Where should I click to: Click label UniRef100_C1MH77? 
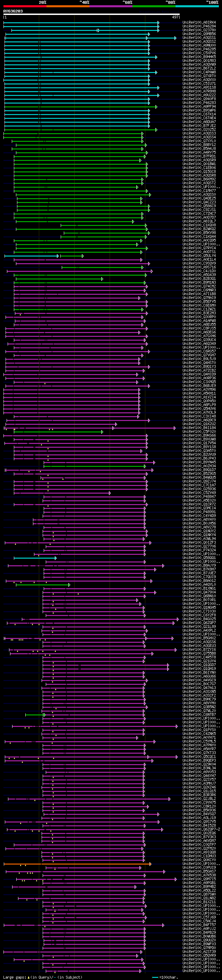tap(199, 191)
